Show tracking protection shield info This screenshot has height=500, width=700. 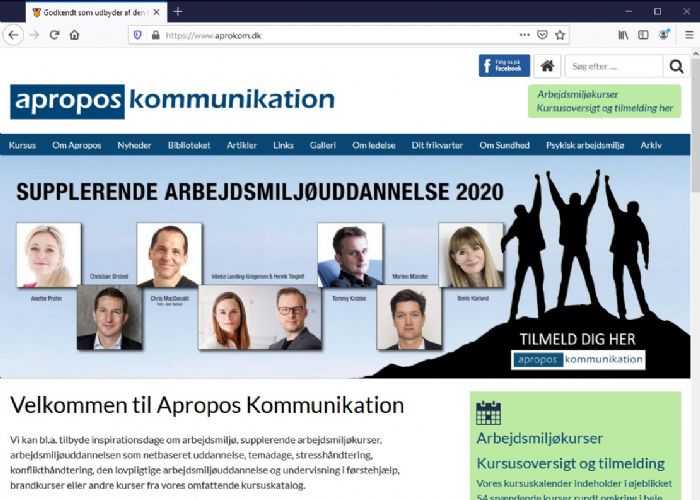(x=138, y=34)
